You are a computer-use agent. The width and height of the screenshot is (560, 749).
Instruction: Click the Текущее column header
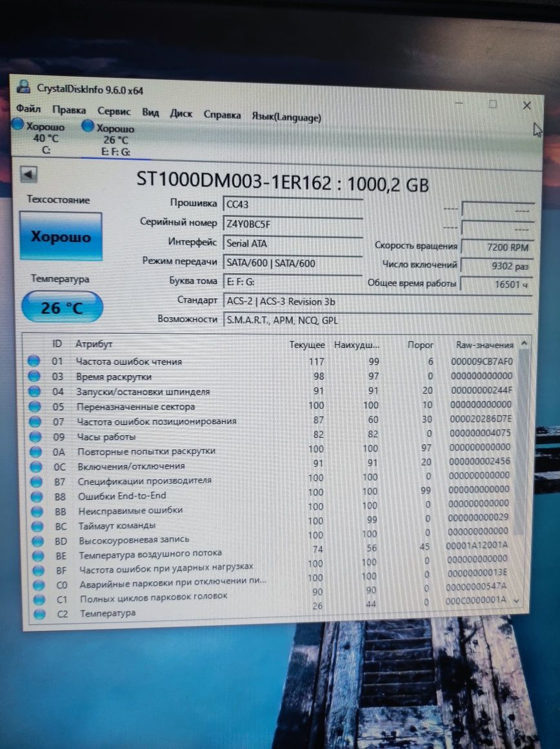307,345
